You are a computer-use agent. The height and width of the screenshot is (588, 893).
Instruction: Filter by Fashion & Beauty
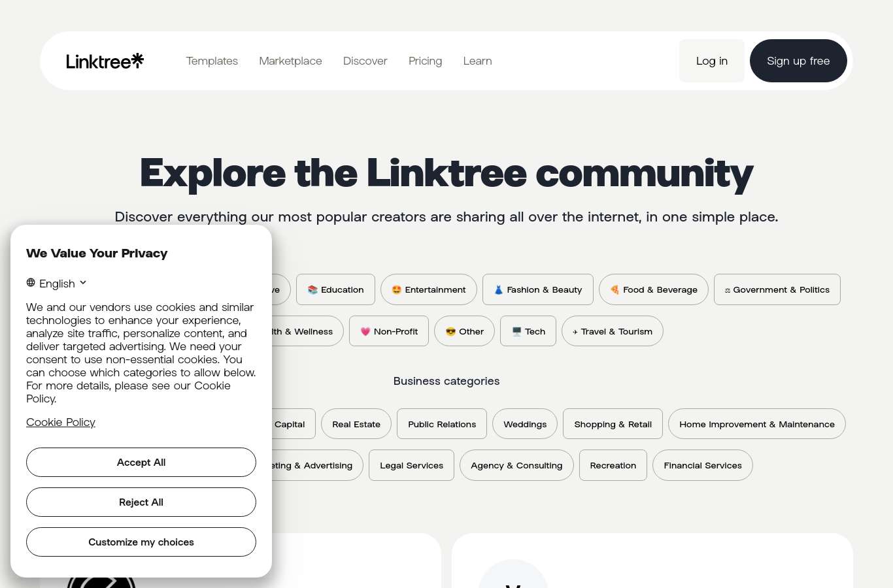pyautogui.click(x=538, y=289)
